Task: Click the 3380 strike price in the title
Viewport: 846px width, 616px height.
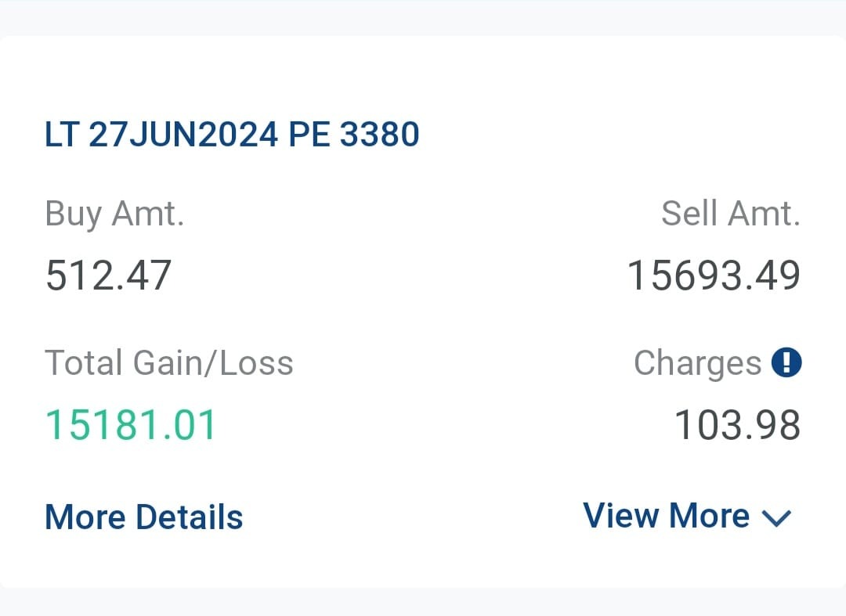Action: [x=380, y=135]
